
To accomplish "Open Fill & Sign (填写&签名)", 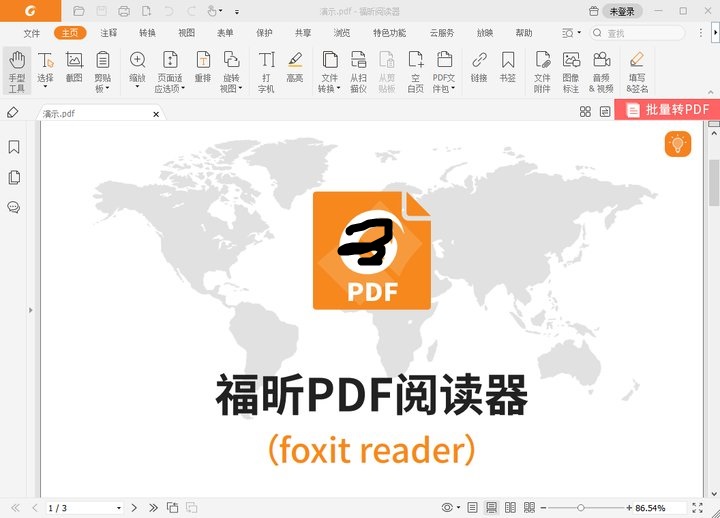I will pos(637,72).
